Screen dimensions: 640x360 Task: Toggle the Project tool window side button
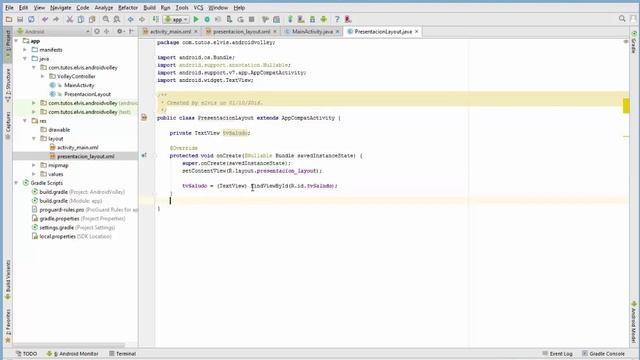click(8, 45)
